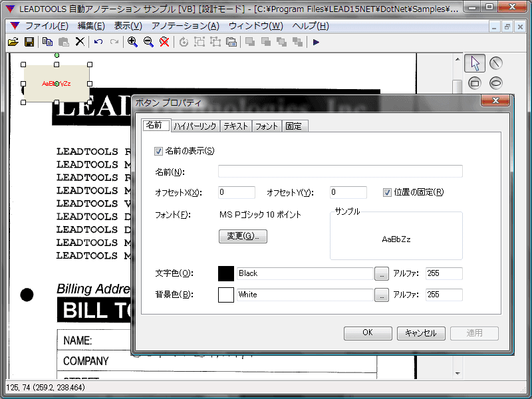
Task: Open the 編集(E) menu
Action: coord(91,26)
